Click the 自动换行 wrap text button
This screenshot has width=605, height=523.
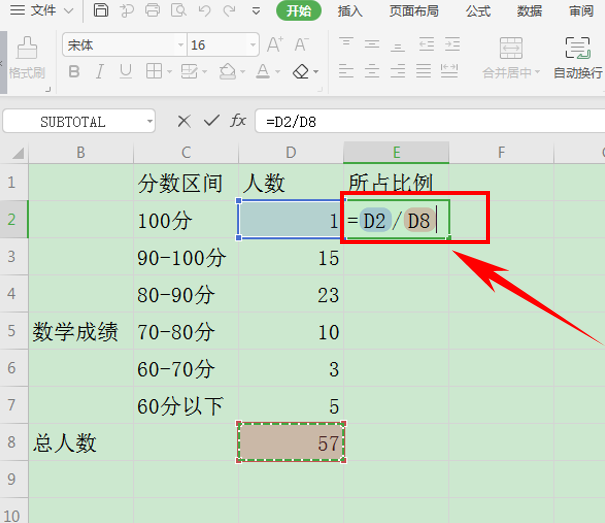tap(578, 58)
